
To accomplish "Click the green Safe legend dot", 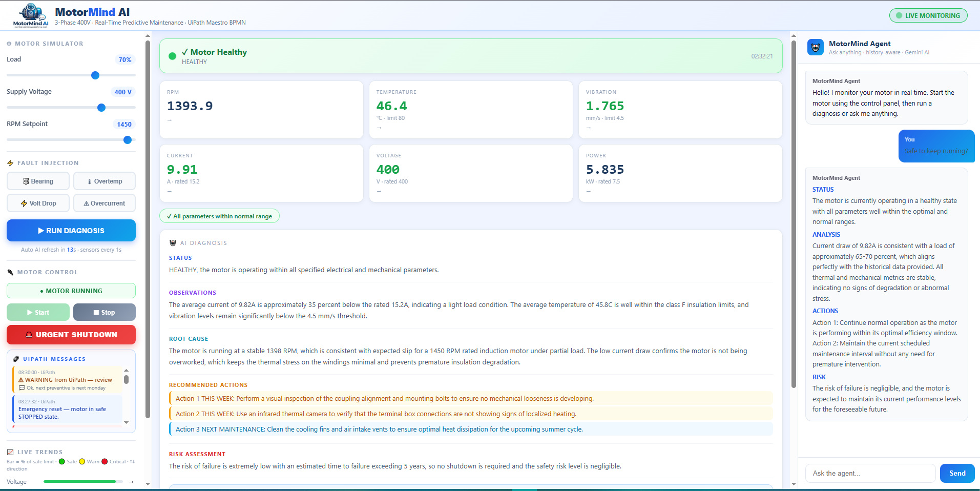I will [62, 462].
